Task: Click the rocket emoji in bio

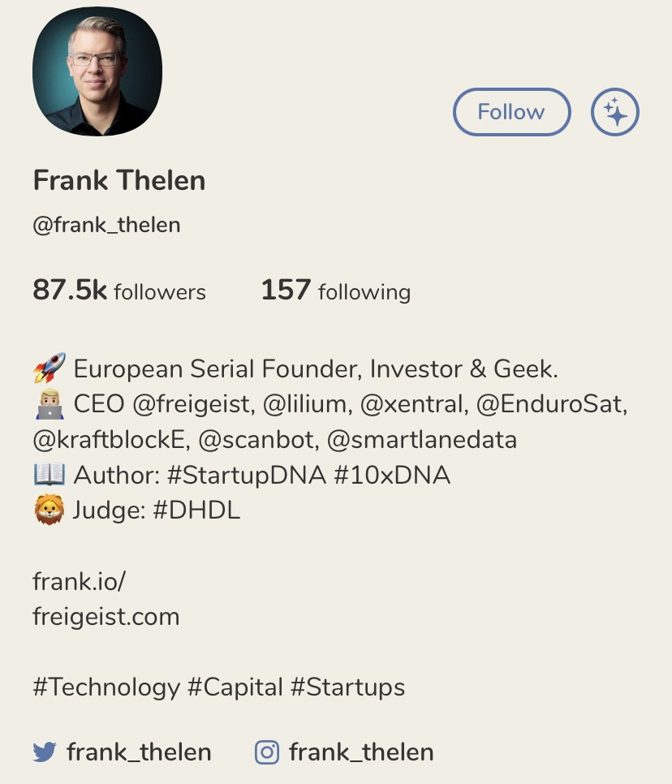Action: [x=49, y=370]
